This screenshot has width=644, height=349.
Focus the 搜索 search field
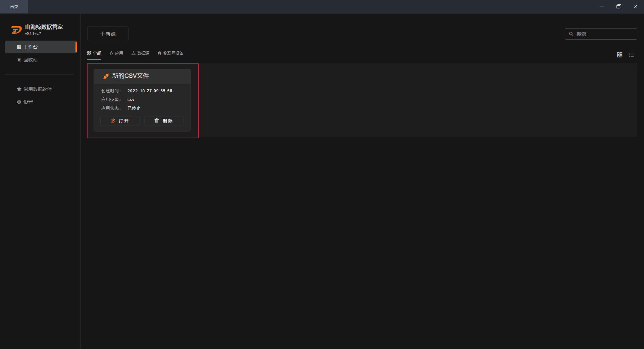coord(601,34)
